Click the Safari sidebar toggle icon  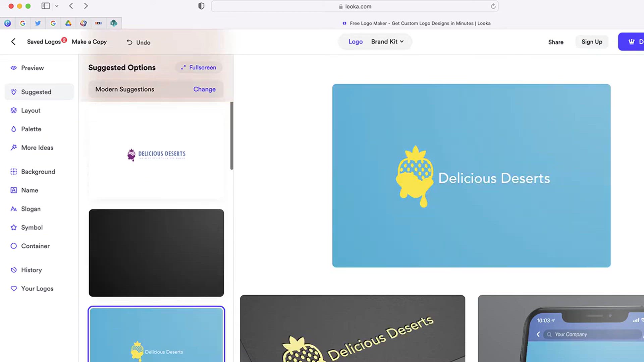point(46,6)
